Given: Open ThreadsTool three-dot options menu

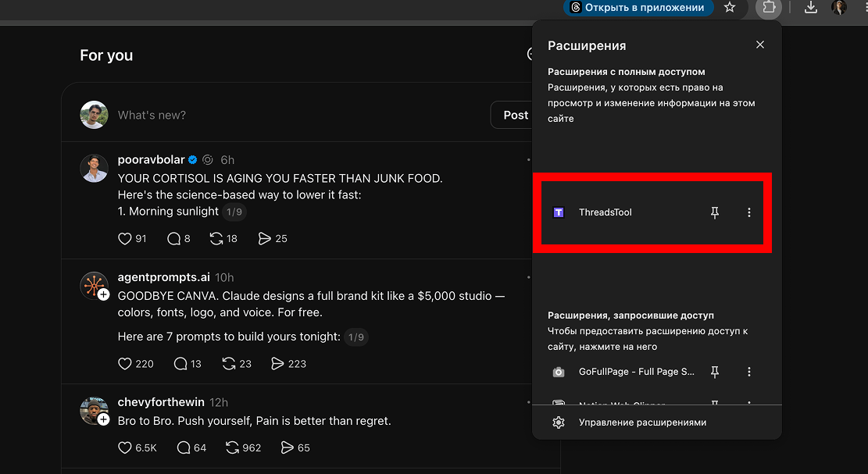Looking at the screenshot, I should (x=749, y=212).
